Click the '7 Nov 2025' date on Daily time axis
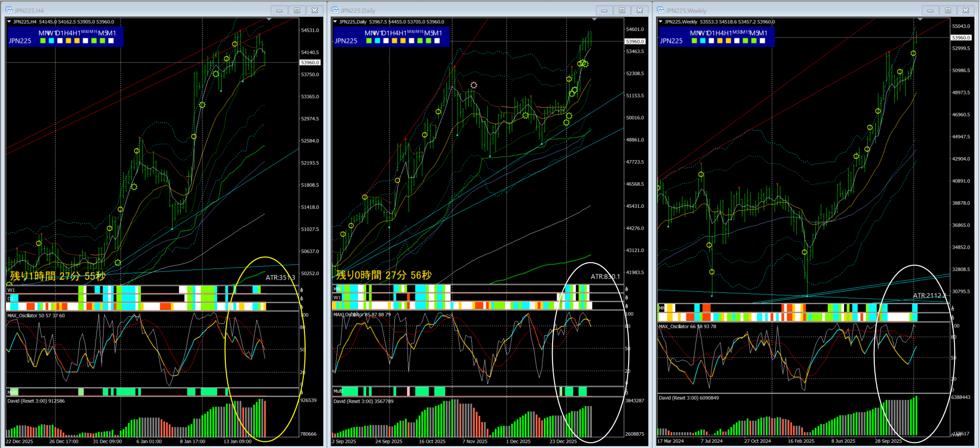 (475, 441)
